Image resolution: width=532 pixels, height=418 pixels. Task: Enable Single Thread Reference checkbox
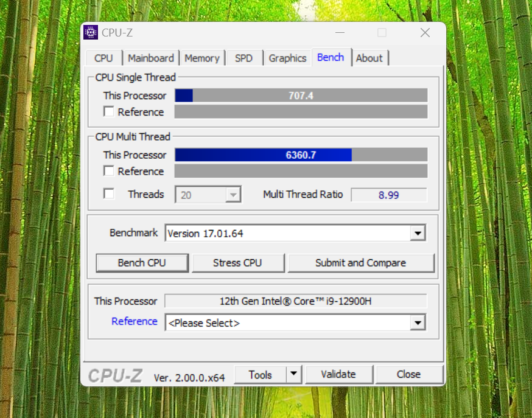point(108,111)
